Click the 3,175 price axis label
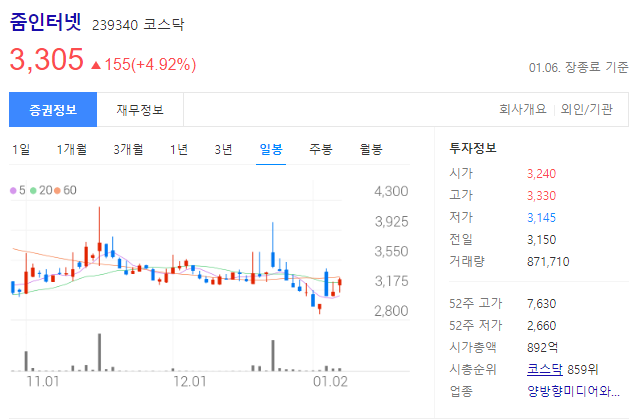The image size is (638, 419). [x=391, y=281]
